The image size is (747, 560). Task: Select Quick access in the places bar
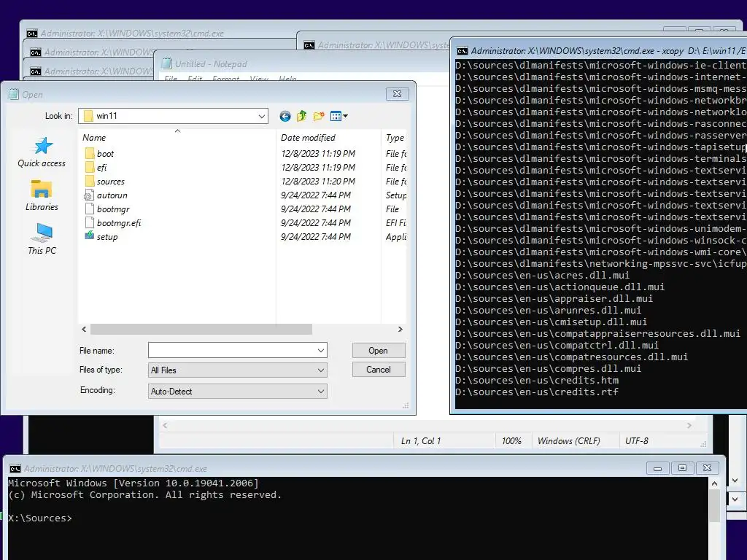pos(42,153)
